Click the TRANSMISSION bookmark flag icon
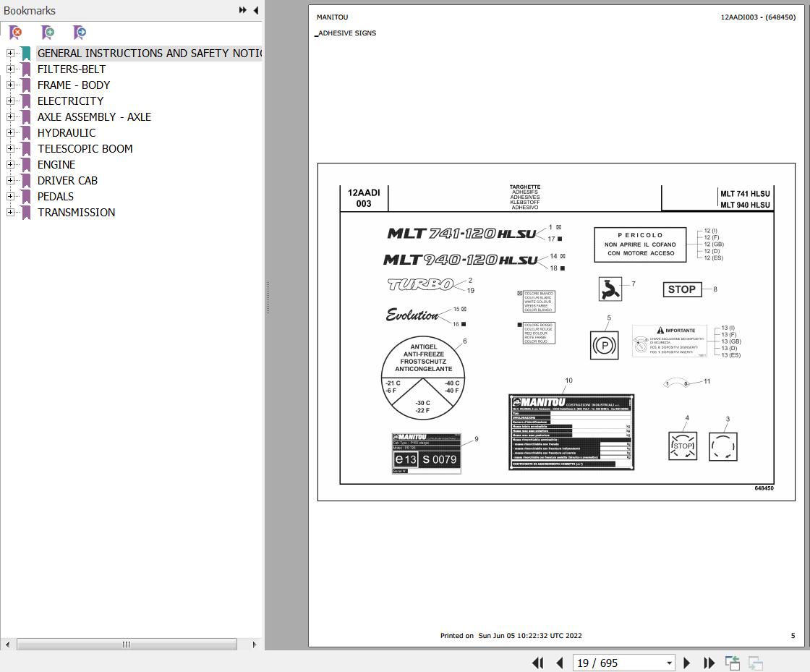810x672 pixels. pyautogui.click(x=26, y=212)
